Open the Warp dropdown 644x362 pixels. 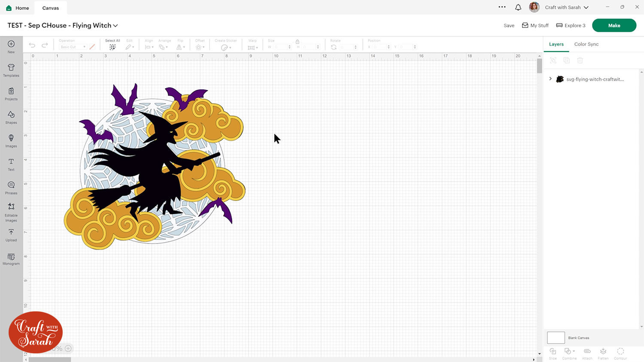pos(252,47)
